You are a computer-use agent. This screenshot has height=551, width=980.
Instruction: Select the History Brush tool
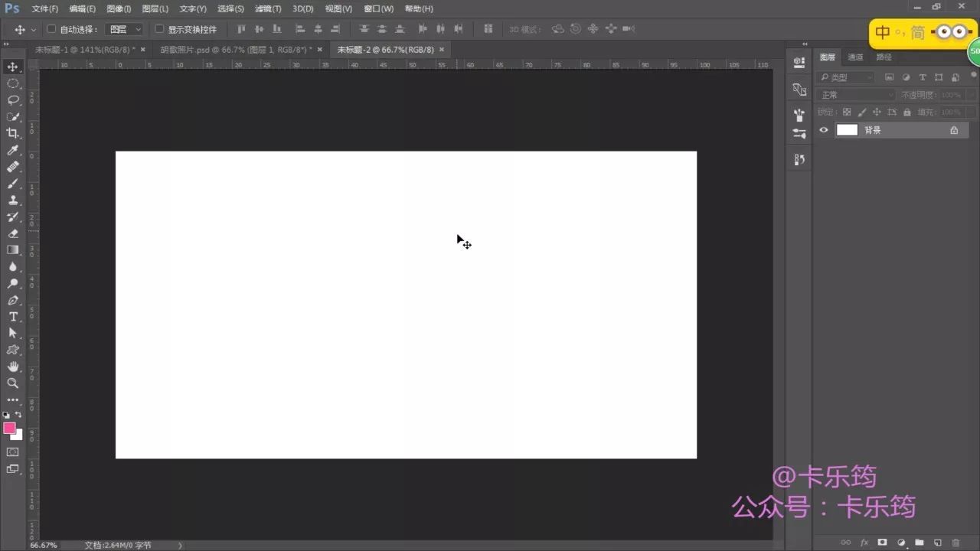(13, 217)
